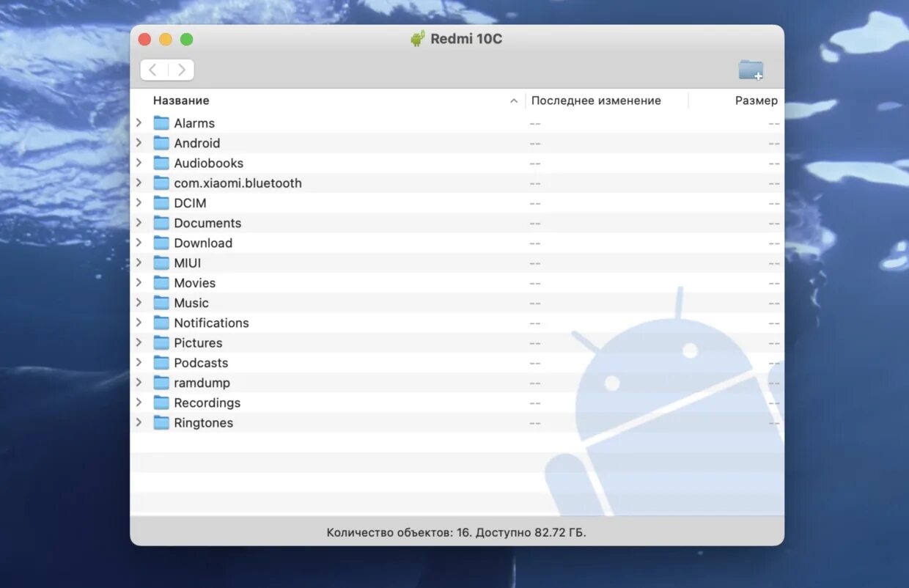Viewport: 909px width, 588px height.
Task: Expand the Ringtones folder
Action: click(x=139, y=422)
